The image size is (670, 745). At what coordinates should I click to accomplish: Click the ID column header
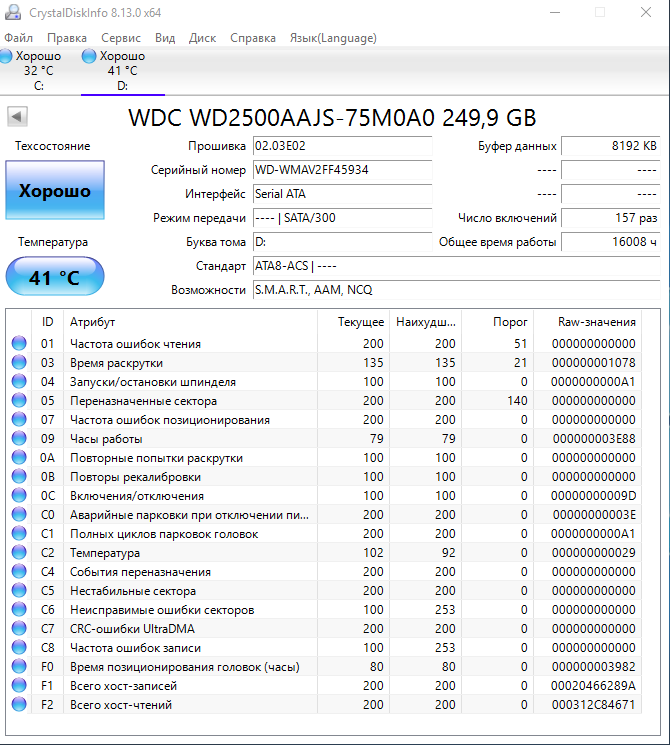(x=48, y=322)
